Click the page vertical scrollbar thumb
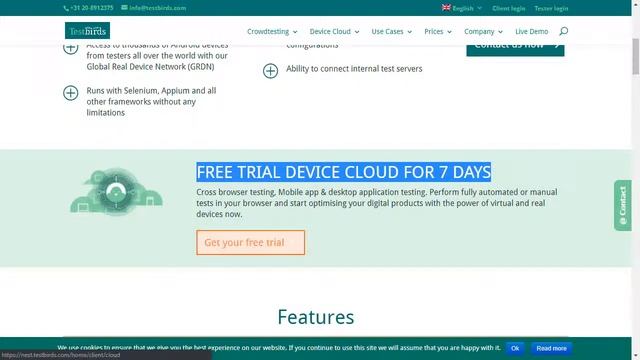The image size is (640, 360). [636, 56]
